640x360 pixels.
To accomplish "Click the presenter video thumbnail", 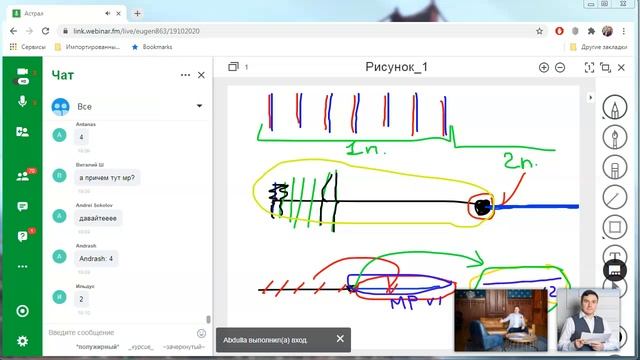I will pyautogui.click(x=588, y=320).
